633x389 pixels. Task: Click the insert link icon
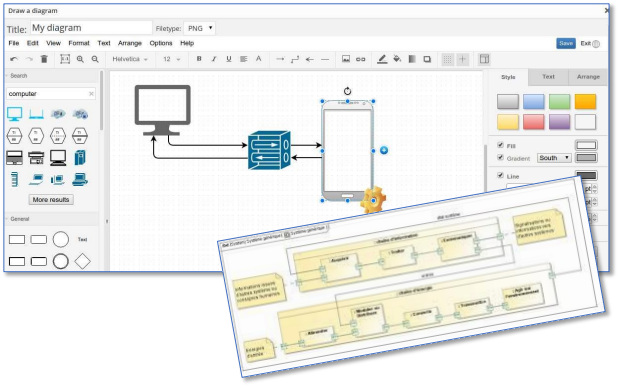click(x=361, y=59)
